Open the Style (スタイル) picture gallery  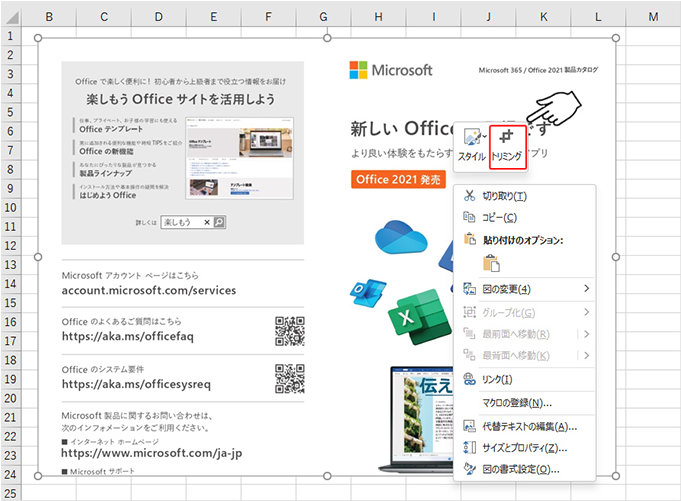pyautogui.click(x=472, y=147)
